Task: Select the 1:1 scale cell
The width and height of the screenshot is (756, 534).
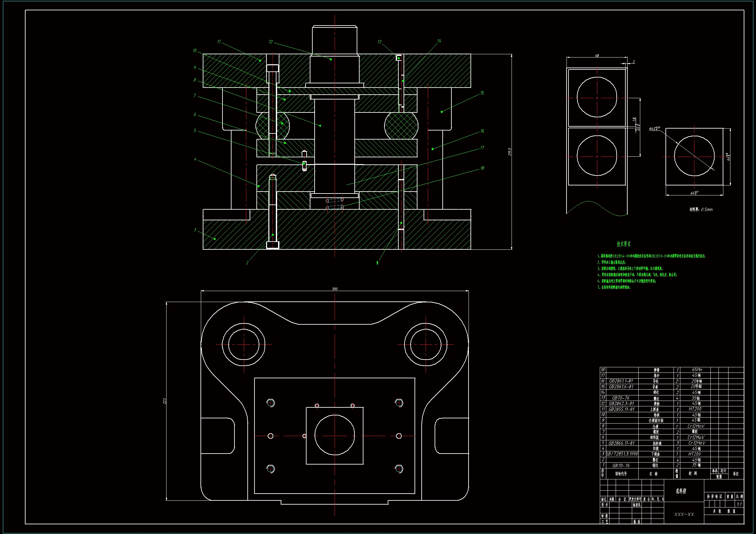Action: pyautogui.click(x=739, y=504)
